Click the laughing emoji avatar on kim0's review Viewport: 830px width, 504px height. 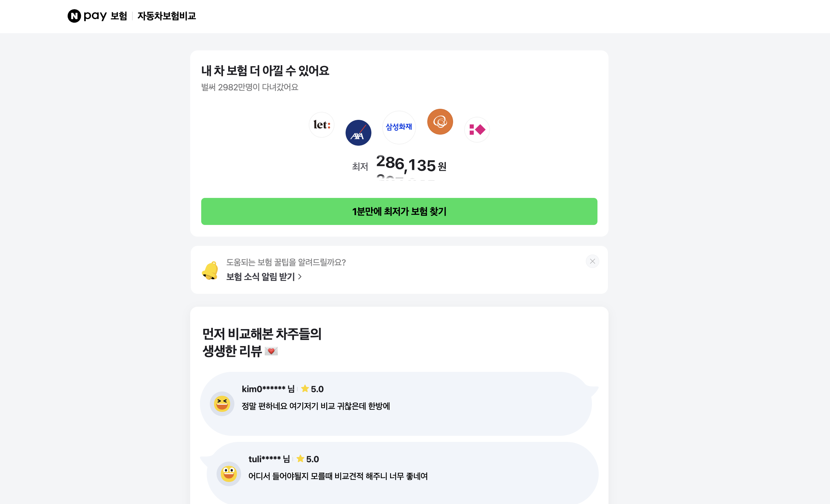(222, 403)
